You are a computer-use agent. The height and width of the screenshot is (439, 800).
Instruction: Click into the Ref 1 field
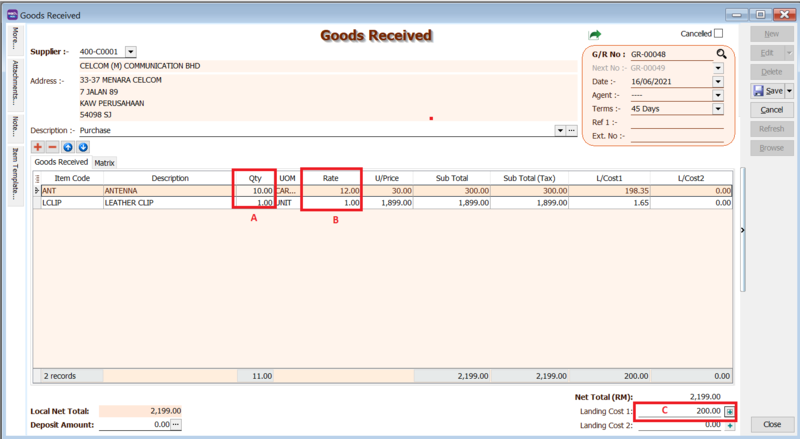[x=676, y=122]
